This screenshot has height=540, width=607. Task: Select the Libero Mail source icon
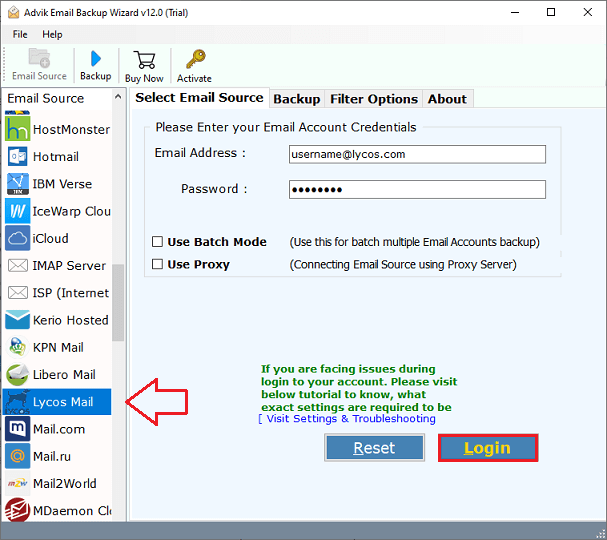(17, 374)
